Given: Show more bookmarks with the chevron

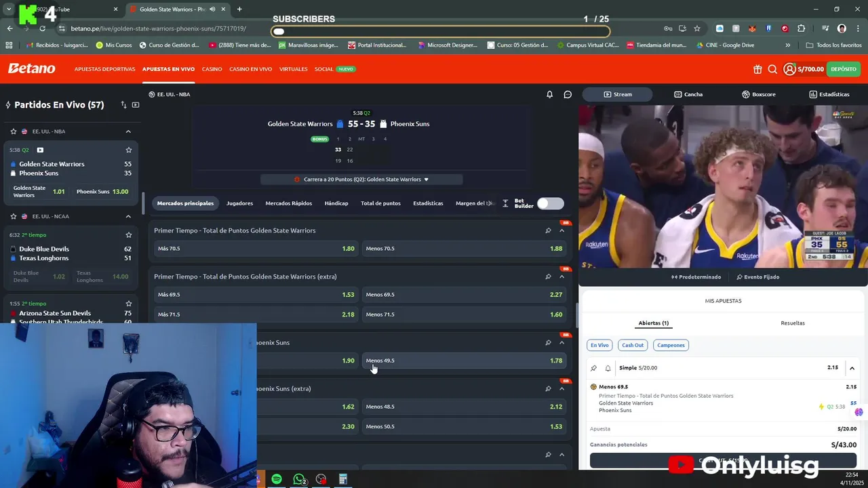Looking at the screenshot, I should tap(787, 45).
